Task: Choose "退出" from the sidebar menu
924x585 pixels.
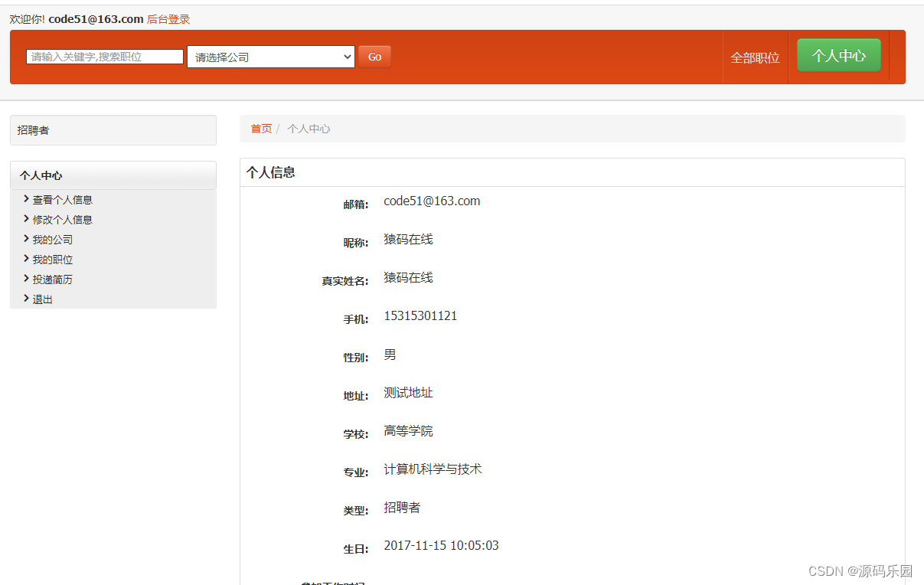Action: [x=44, y=299]
